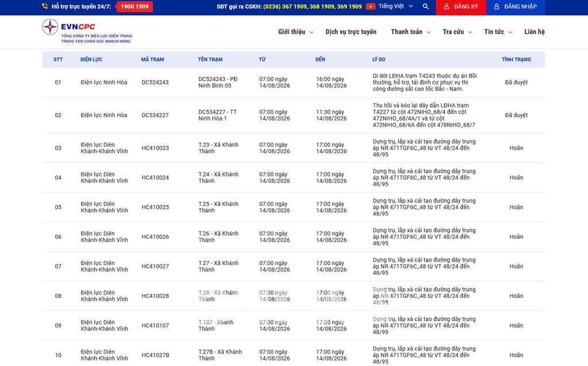Open Dịch vụ trực tuyến menu
Image resolution: width=588 pixels, height=366 pixels.
click(x=351, y=32)
